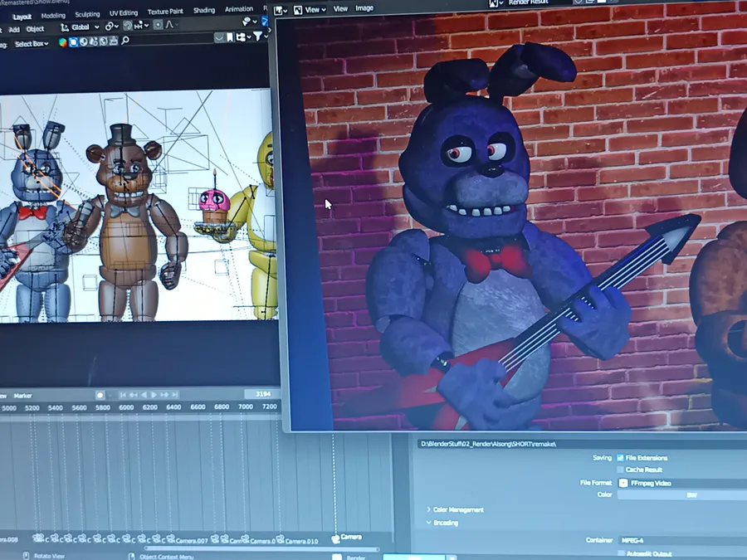Jump to the timeline start frame
Image resolution: width=747 pixels, height=560 pixels.
pos(123,395)
